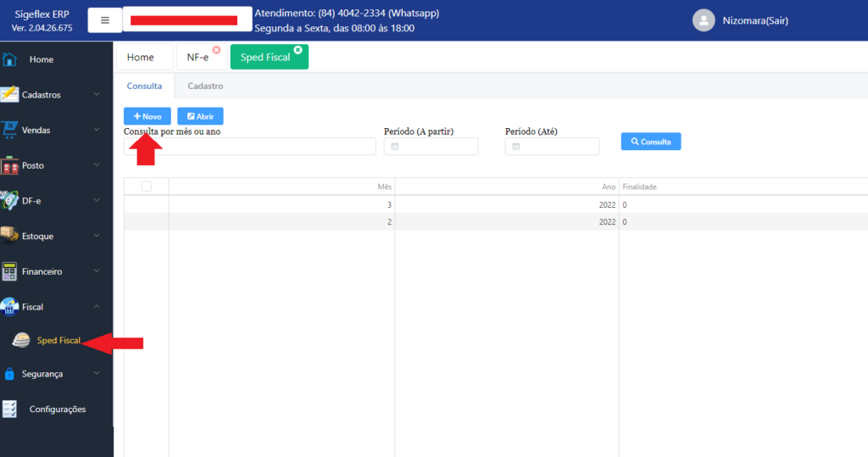Click the Posto gas pump icon

10,166
